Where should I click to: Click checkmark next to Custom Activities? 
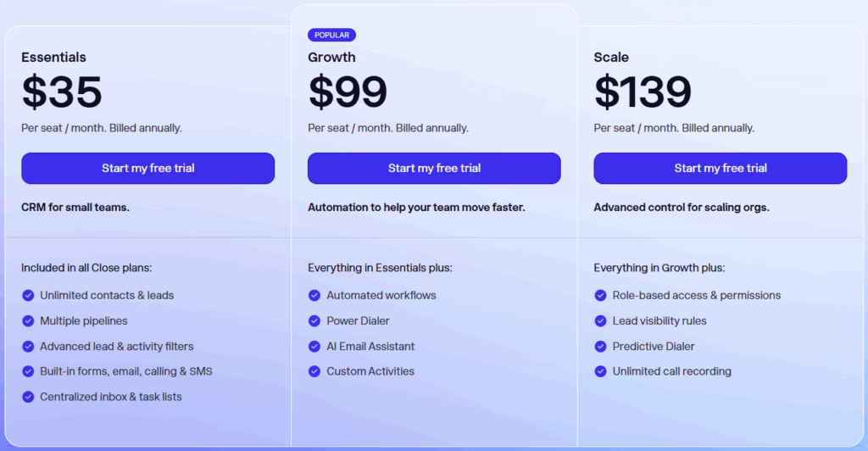pos(314,371)
